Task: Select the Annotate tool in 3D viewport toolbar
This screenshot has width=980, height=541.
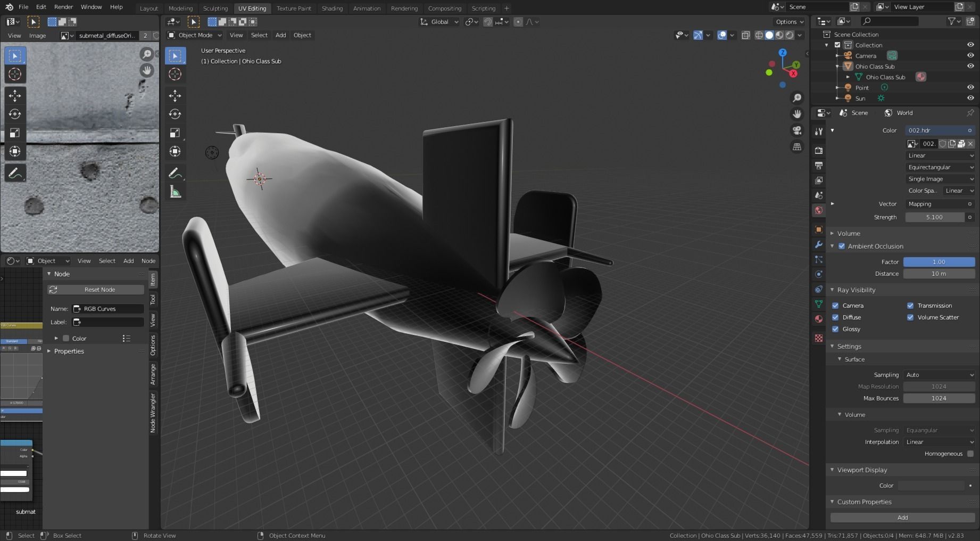Action: (175, 174)
